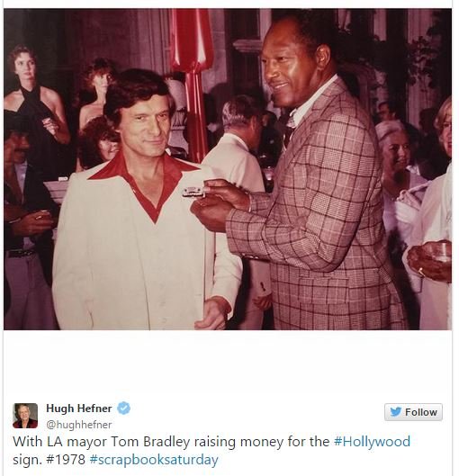
Task: Open the @hughhefner handle link
Action: point(79,425)
